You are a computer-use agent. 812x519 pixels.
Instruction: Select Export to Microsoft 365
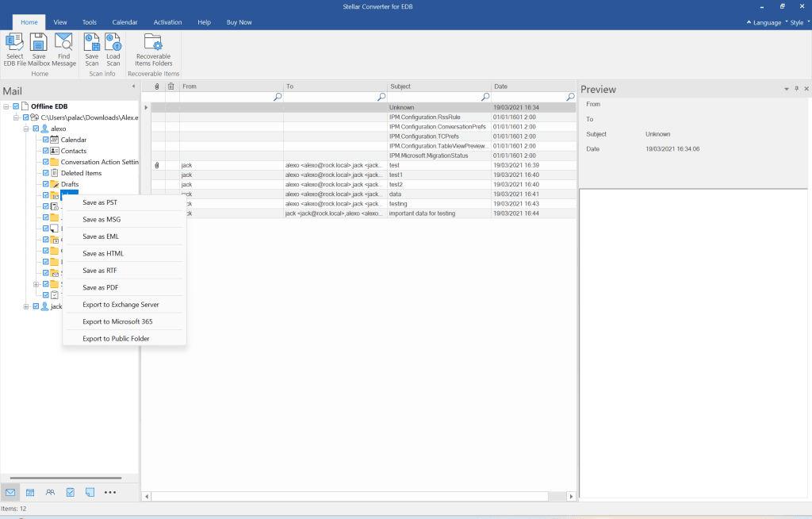pyautogui.click(x=124, y=322)
